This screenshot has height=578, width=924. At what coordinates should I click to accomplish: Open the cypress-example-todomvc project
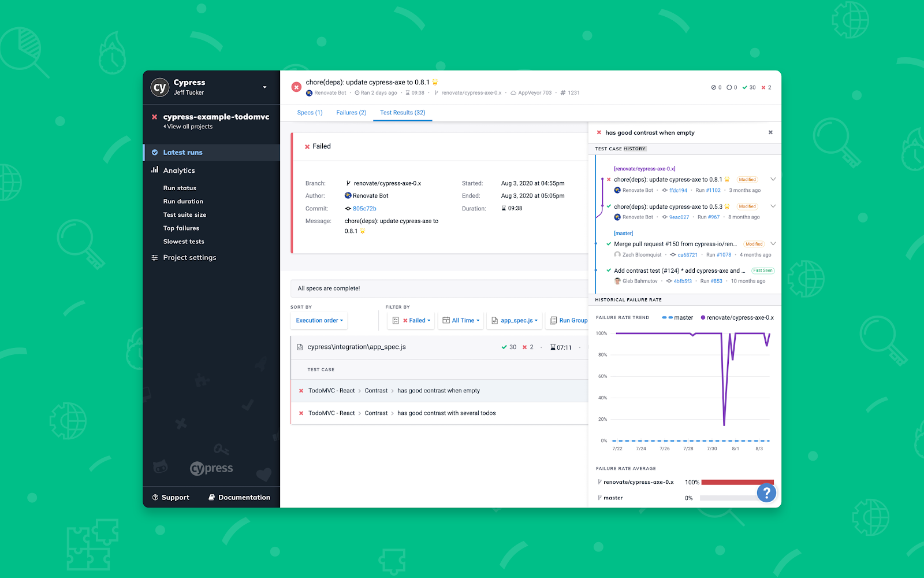tap(216, 117)
